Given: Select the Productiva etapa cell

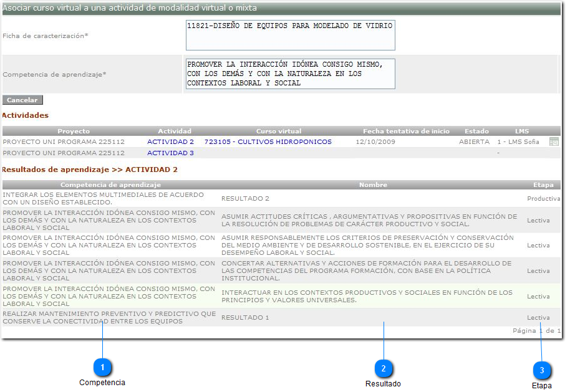Looking at the screenshot, I should click(543, 198).
